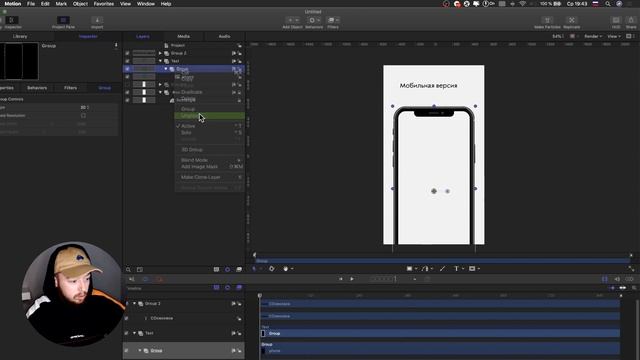Choose Solo in the context menu
The height and width of the screenshot is (360, 640).
click(x=210, y=133)
